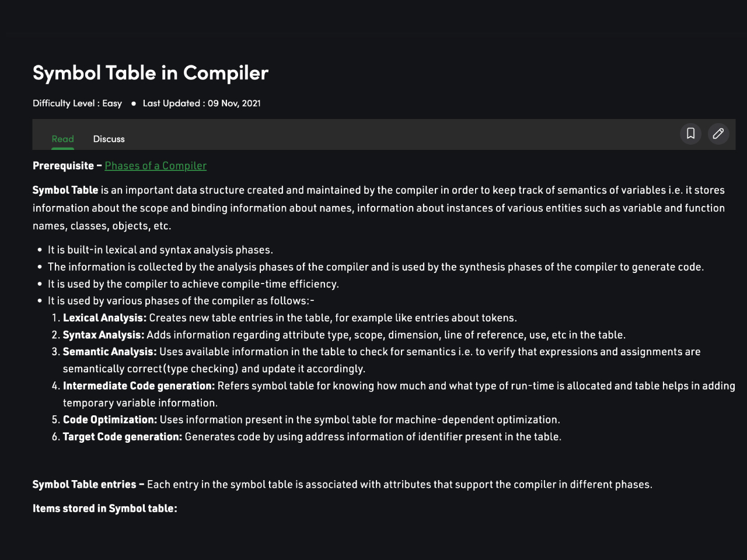Switch to the Discuss tab
The height and width of the screenshot is (560, 747).
point(109,139)
